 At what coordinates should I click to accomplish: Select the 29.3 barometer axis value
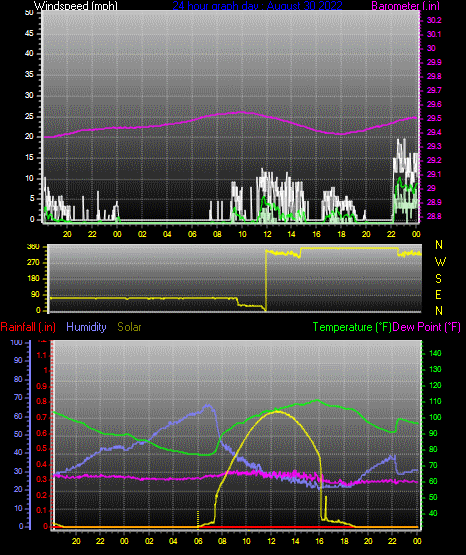coord(434,147)
